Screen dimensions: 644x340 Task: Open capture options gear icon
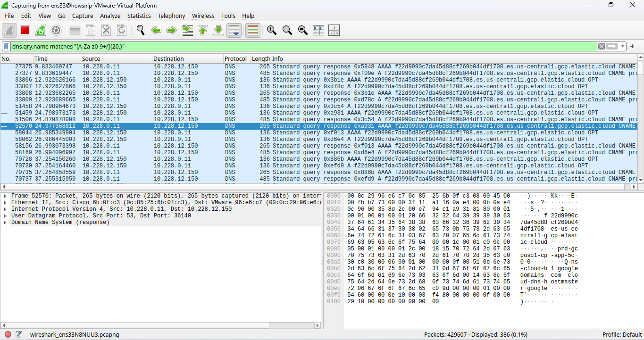(x=56, y=30)
